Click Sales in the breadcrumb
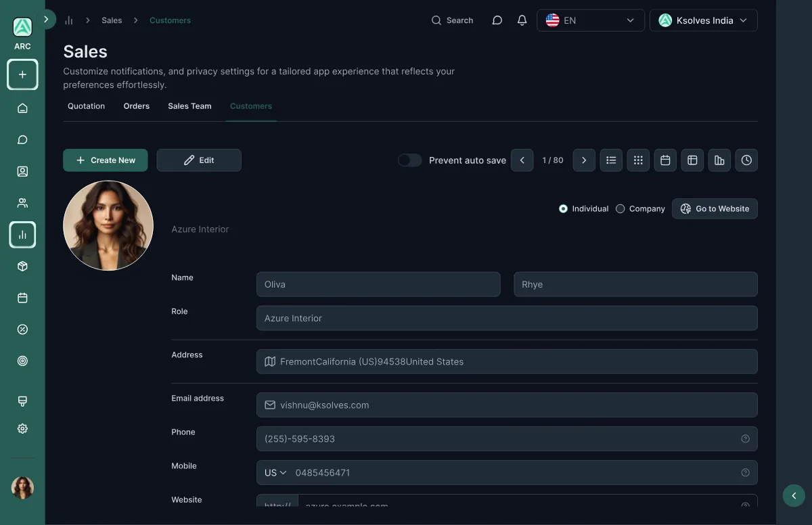Viewport: 812px width, 525px height. coord(112,20)
